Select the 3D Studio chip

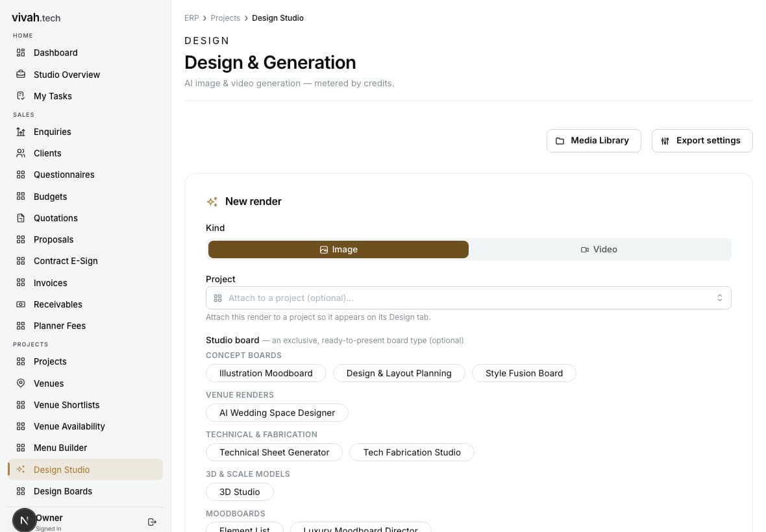coord(240,492)
